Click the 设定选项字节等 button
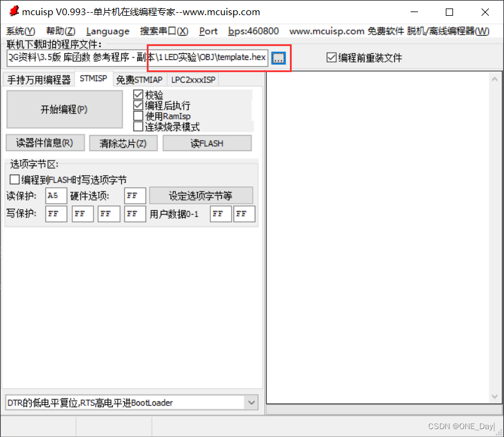Viewport: 504px width, 437px height. click(x=201, y=195)
